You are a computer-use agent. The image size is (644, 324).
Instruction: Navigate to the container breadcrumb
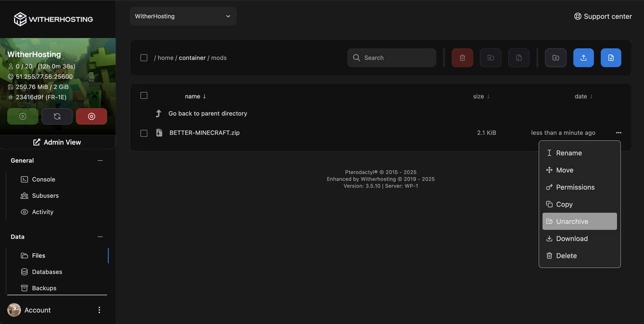(x=192, y=58)
